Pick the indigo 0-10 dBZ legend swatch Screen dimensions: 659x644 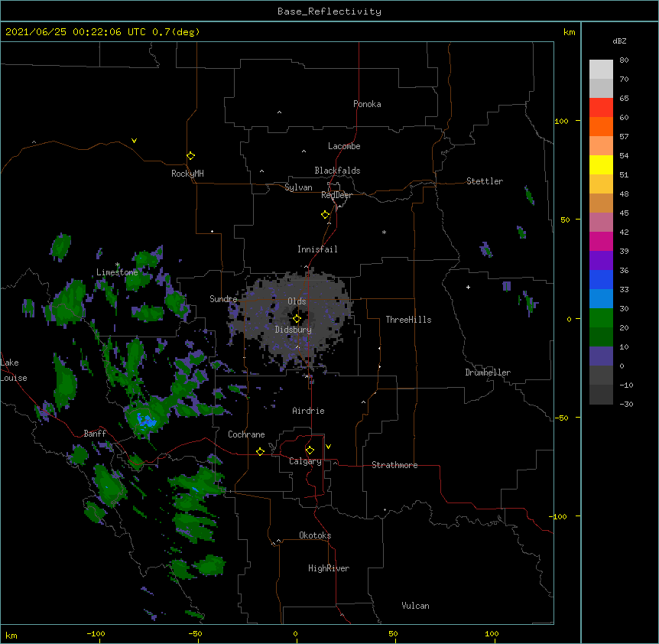601,356
